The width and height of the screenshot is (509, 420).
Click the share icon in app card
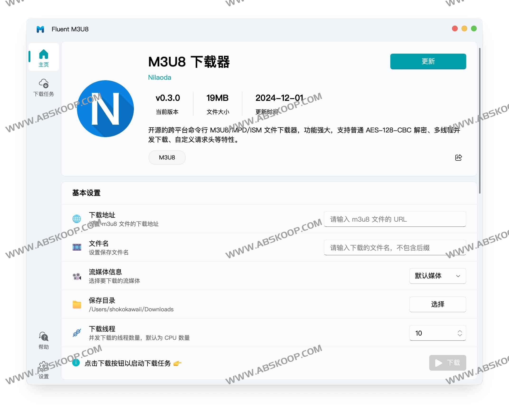(458, 158)
